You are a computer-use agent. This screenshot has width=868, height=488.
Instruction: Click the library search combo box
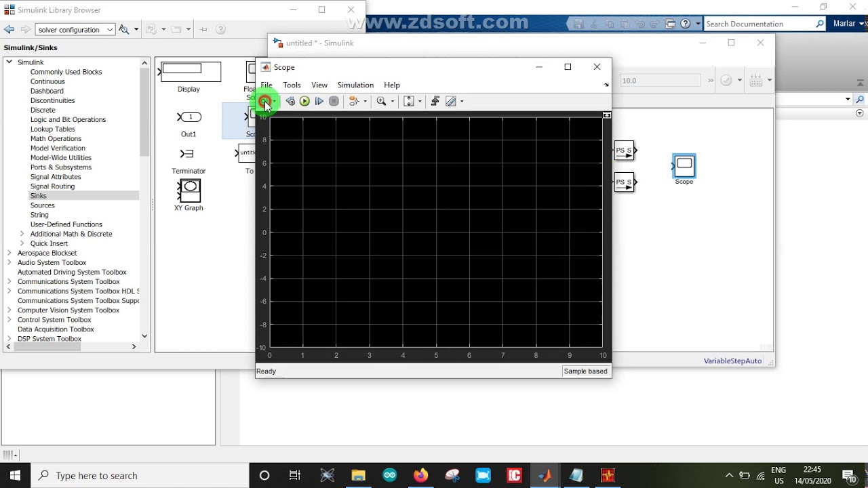coord(75,29)
